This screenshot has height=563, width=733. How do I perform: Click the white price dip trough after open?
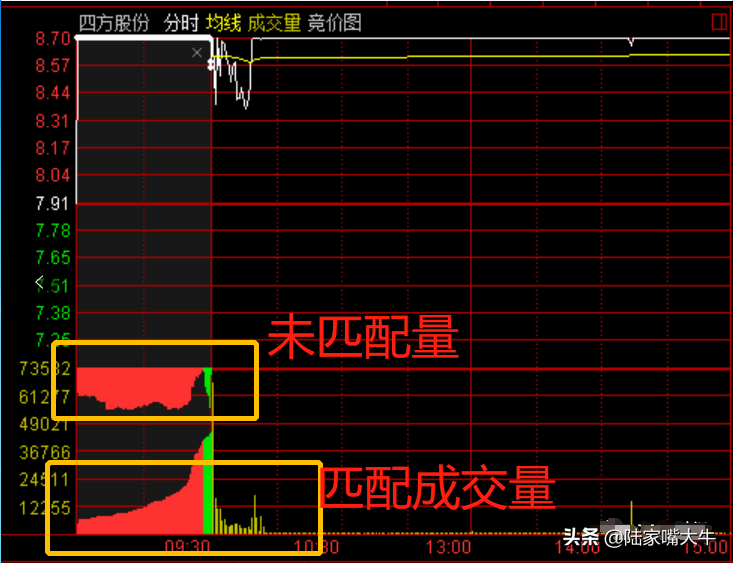[245, 104]
